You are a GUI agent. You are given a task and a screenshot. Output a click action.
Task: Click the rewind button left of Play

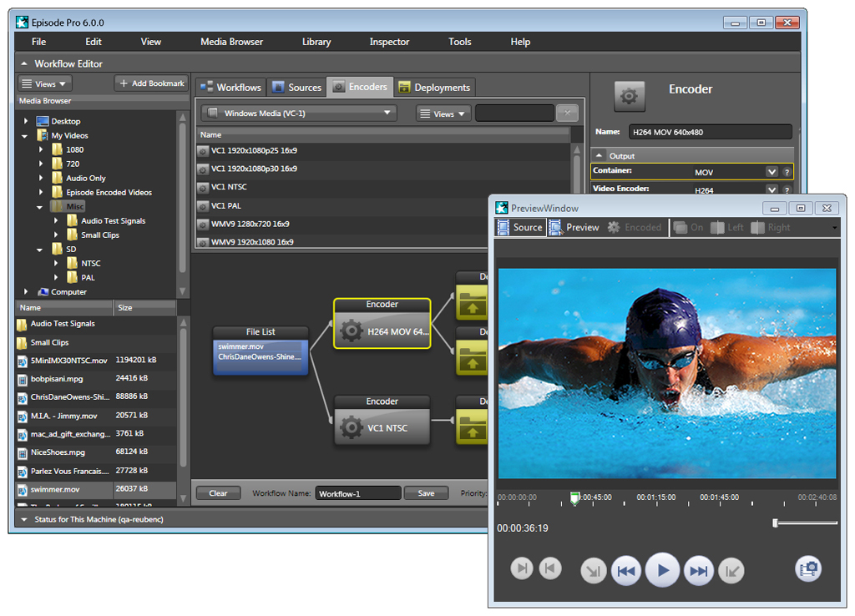(x=625, y=571)
